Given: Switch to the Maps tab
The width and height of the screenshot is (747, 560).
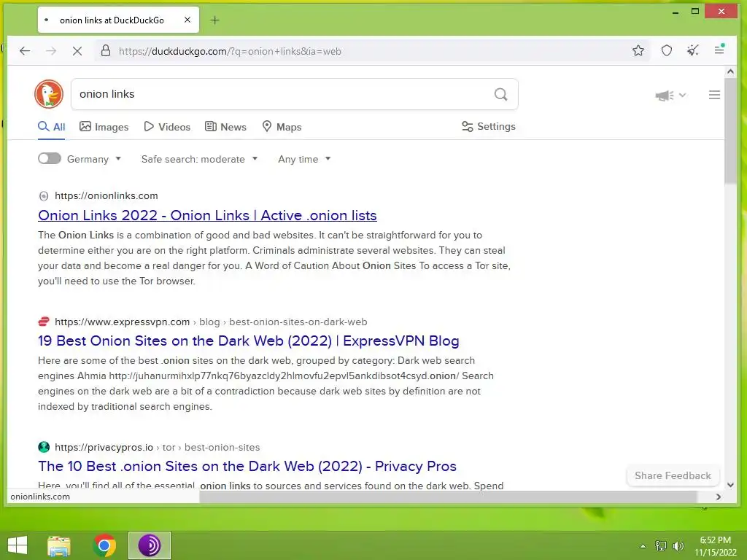Looking at the screenshot, I should click(x=282, y=127).
